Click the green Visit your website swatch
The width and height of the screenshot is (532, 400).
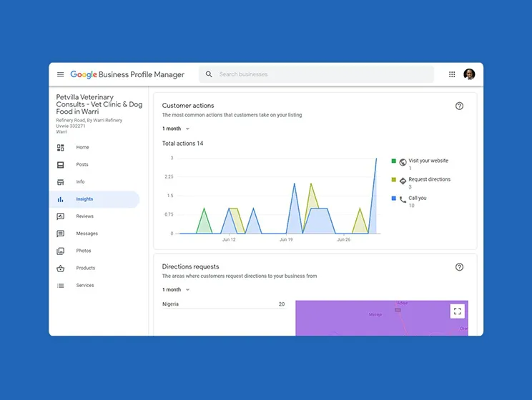[x=393, y=161]
